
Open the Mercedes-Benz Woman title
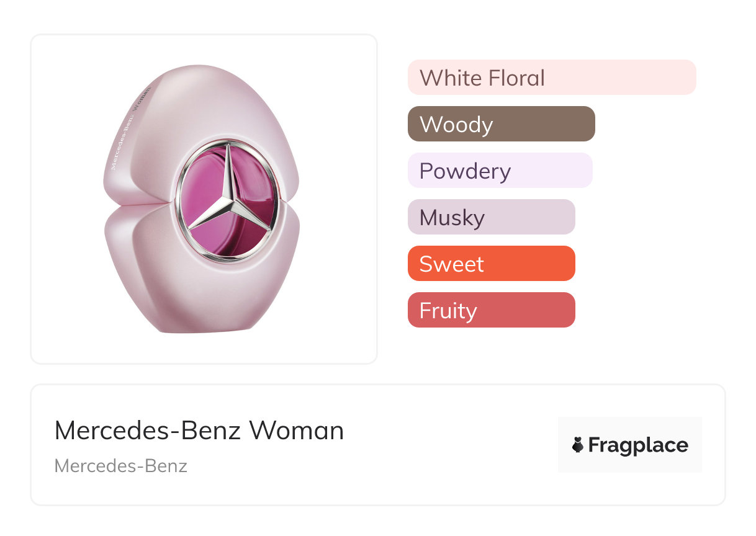(199, 431)
